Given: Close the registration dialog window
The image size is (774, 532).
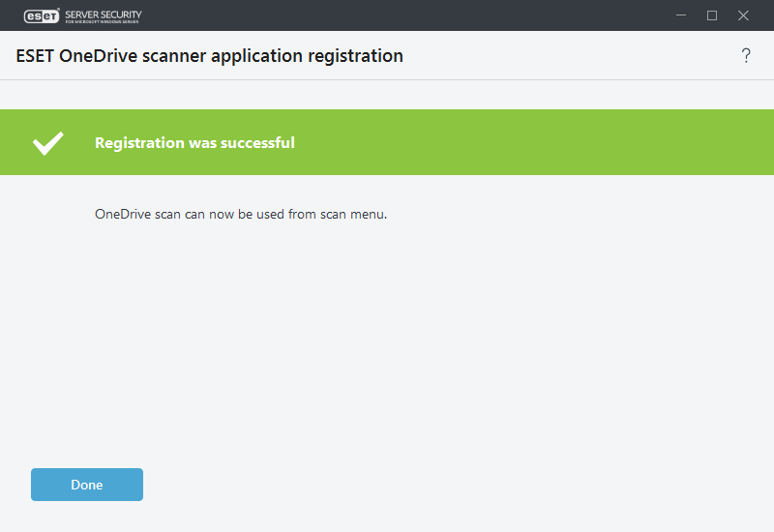Looking at the screenshot, I should (743, 15).
